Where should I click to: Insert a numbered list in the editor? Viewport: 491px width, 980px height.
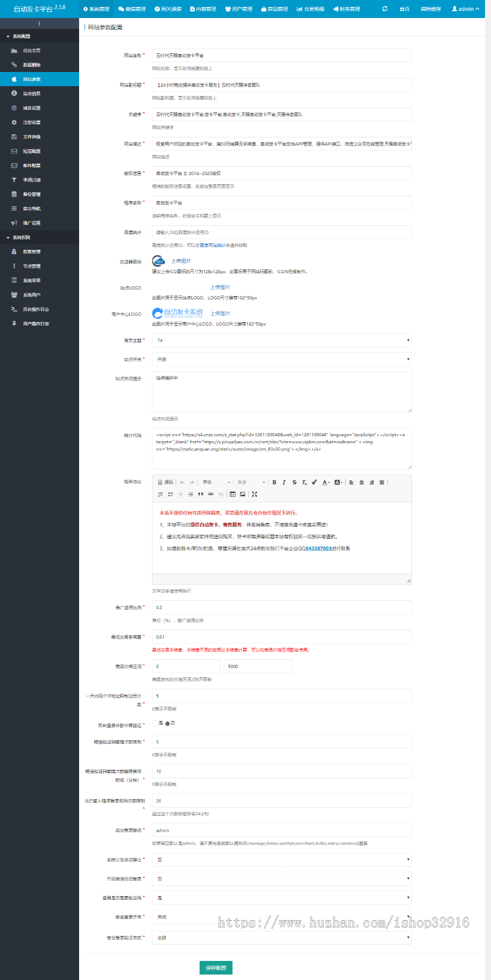coord(160,494)
